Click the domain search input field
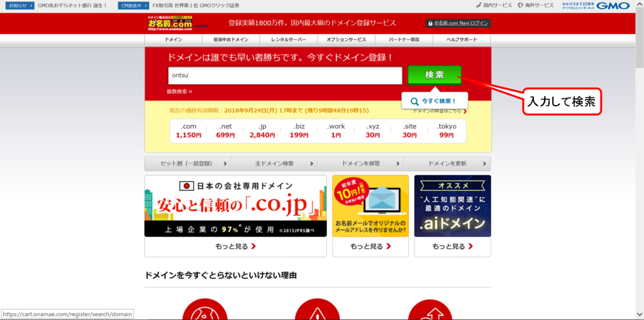The image size is (644, 320). [285, 75]
